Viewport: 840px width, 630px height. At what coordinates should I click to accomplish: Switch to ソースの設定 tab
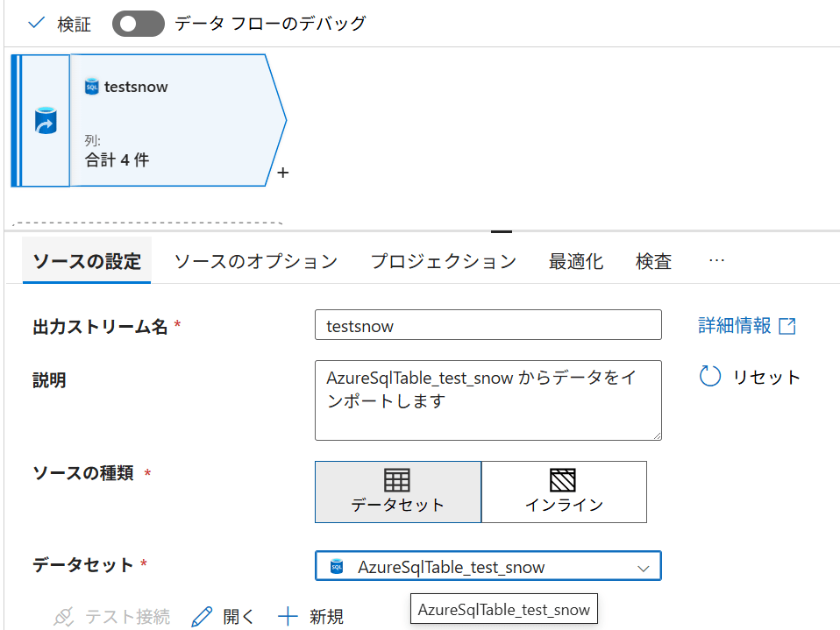coord(87,261)
